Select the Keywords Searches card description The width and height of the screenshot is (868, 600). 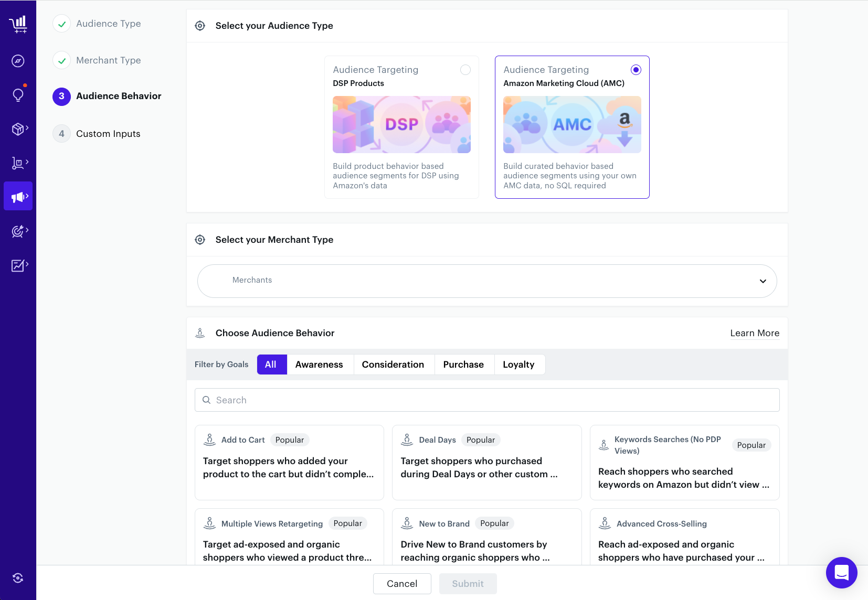(684, 478)
